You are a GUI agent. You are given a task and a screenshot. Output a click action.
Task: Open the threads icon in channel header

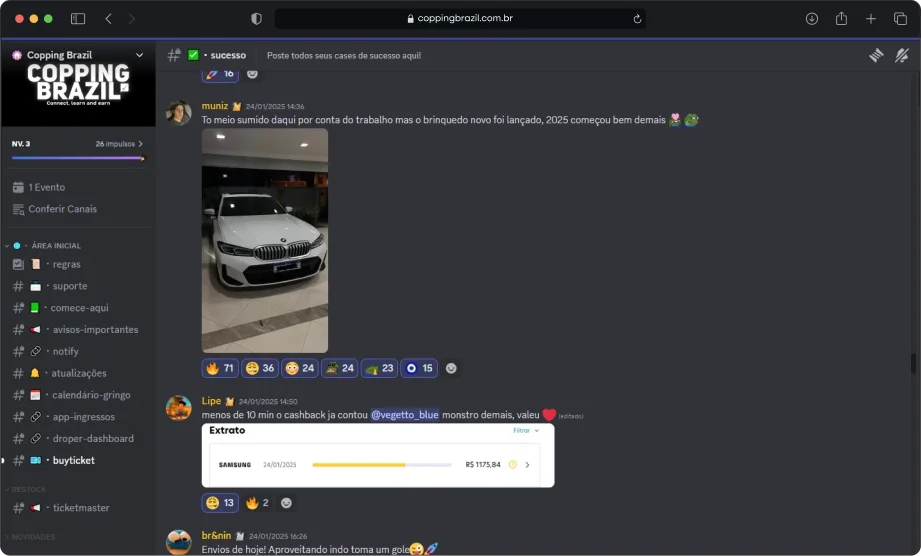[x=876, y=56]
